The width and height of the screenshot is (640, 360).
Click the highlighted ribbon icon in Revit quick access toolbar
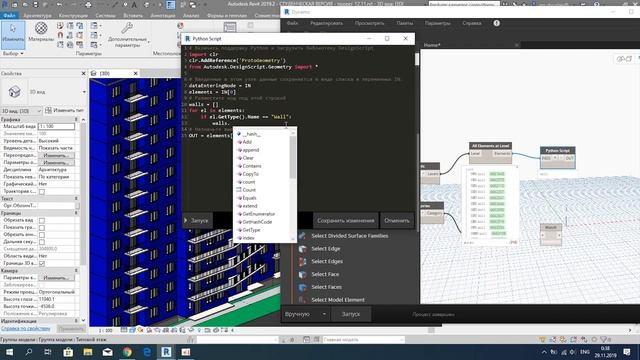(170, 5)
